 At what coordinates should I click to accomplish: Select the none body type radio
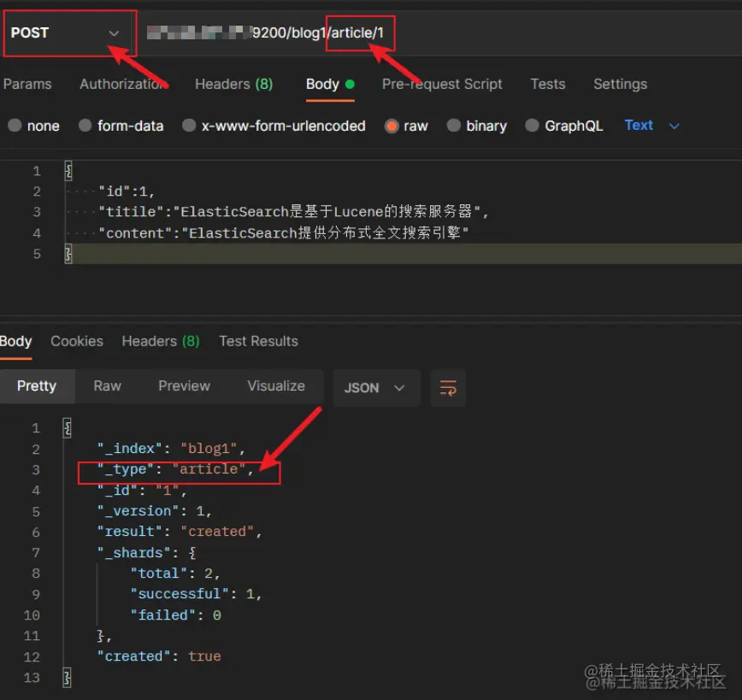pos(15,126)
